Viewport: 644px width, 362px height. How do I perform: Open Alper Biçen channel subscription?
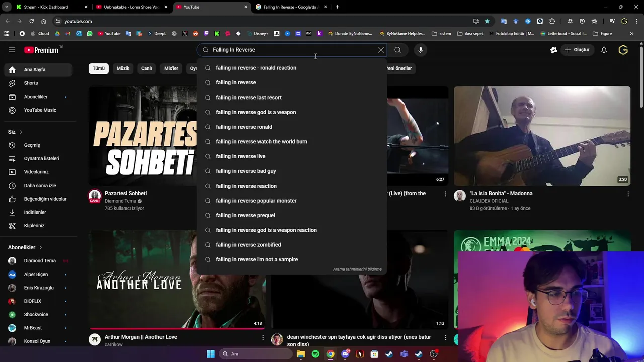[x=39, y=275]
